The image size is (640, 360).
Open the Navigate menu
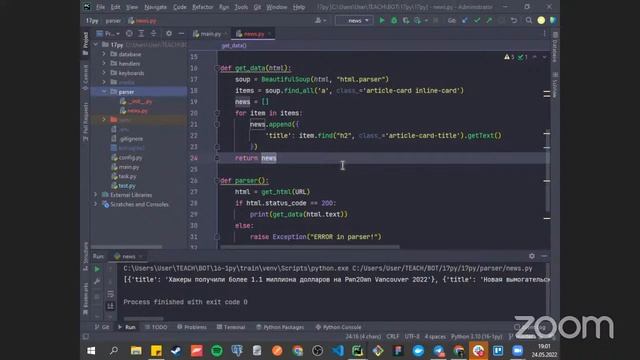click(156, 7)
